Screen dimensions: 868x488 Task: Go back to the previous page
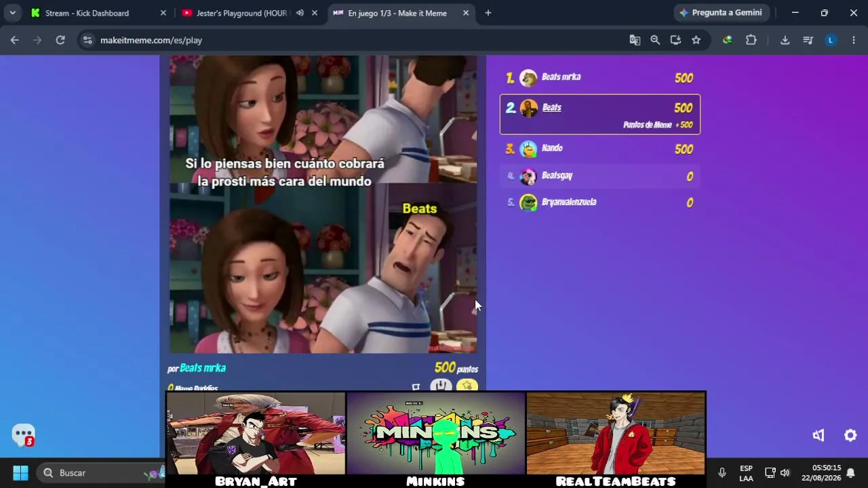coord(15,40)
